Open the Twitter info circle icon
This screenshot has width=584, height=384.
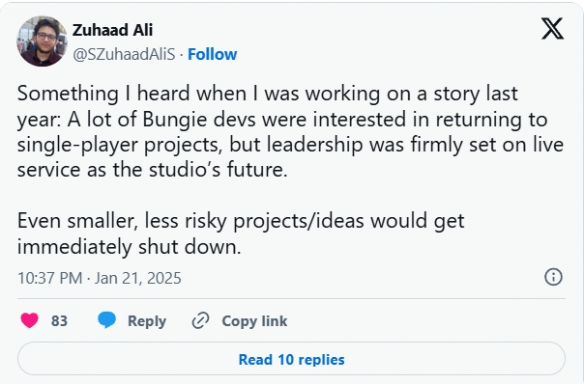[x=553, y=277]
